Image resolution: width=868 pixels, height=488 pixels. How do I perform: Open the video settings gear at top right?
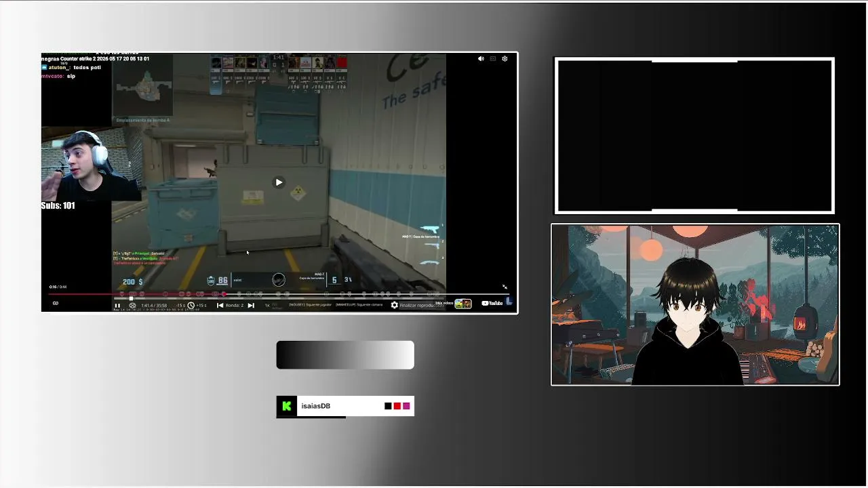505,59
